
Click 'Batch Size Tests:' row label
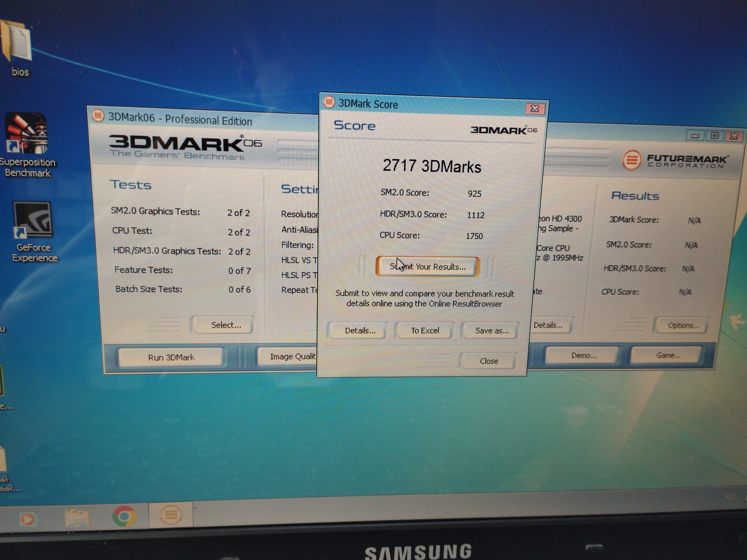149,289
